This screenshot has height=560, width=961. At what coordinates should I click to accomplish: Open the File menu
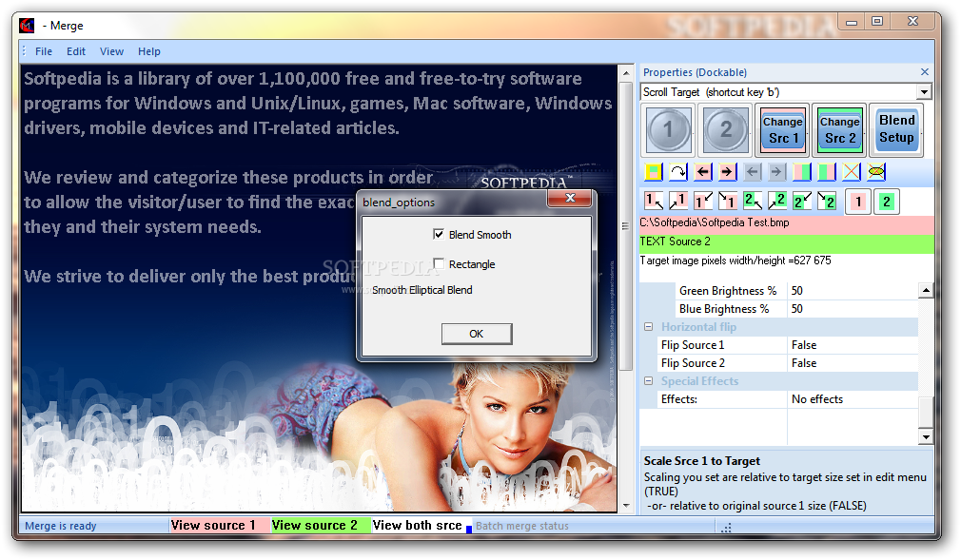coord(44,51)
